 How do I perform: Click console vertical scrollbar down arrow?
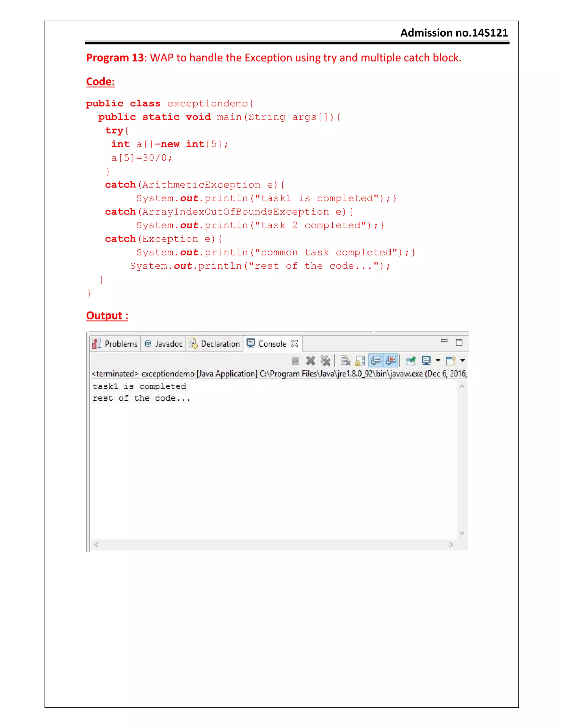click(462, 533)
